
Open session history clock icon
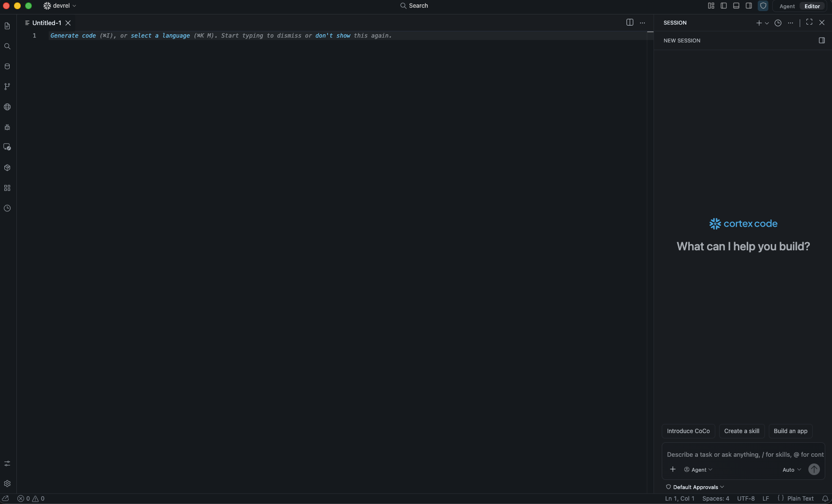point(778,23)
